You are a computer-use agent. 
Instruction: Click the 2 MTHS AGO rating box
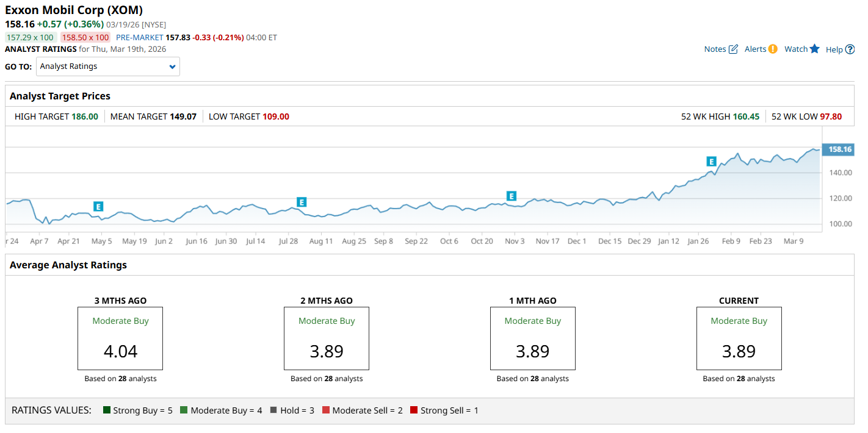[327, 338]
